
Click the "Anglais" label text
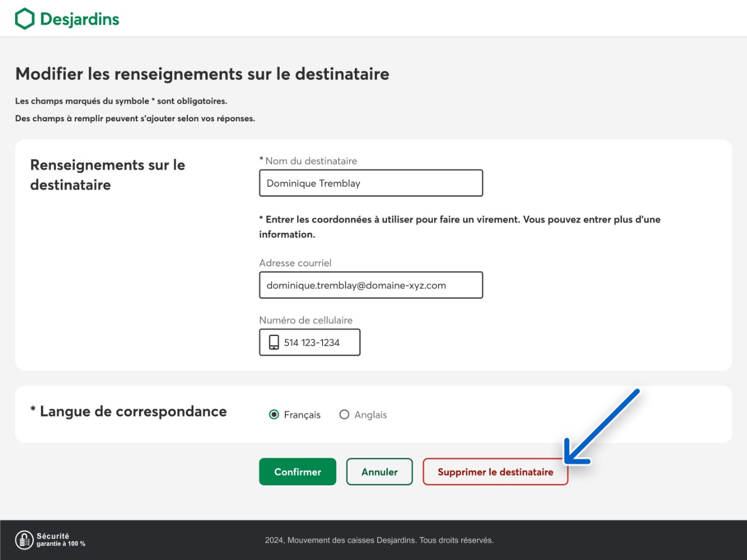coord(371,415)
